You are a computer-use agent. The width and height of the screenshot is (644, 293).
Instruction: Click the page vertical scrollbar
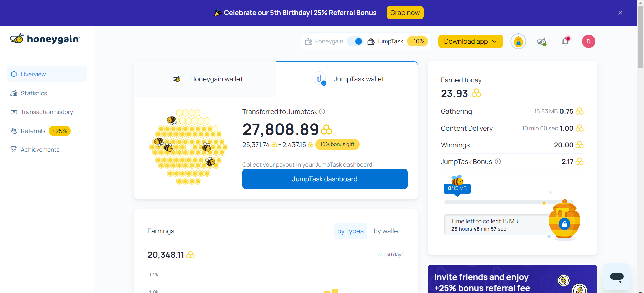coord(640,37)
